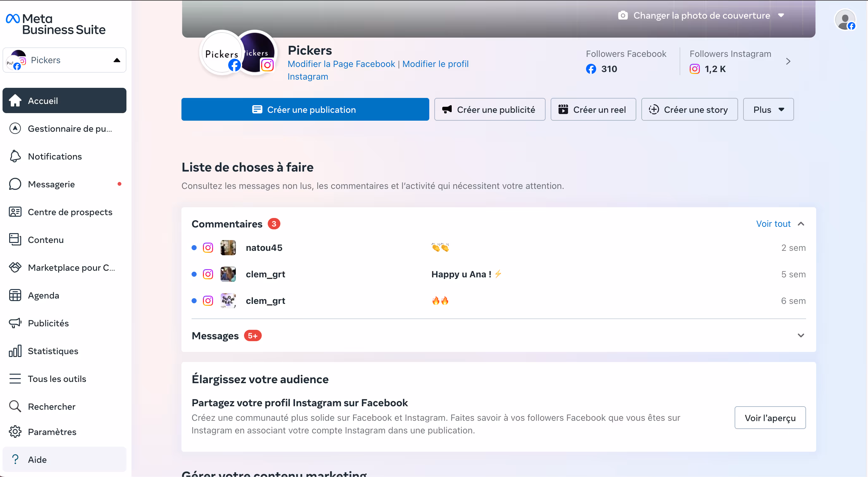Viewport: 868px width, 477px height.
Task: Click the Commentaires section title
Action: 227,224
